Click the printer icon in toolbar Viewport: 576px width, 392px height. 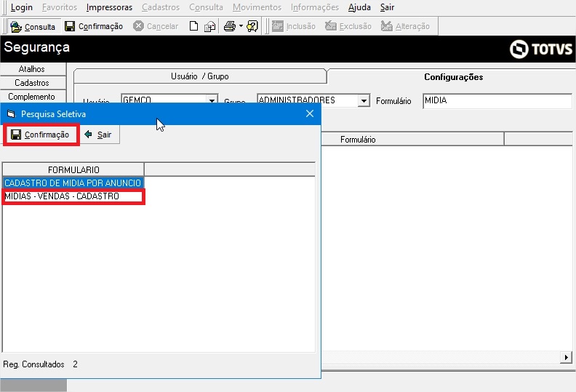coord(230,26)
